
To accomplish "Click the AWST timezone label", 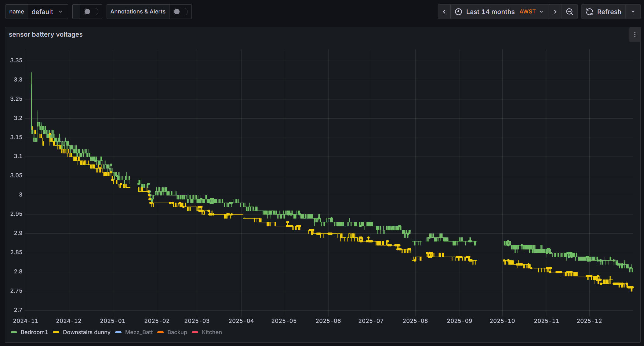I will [x=527, y=12].
